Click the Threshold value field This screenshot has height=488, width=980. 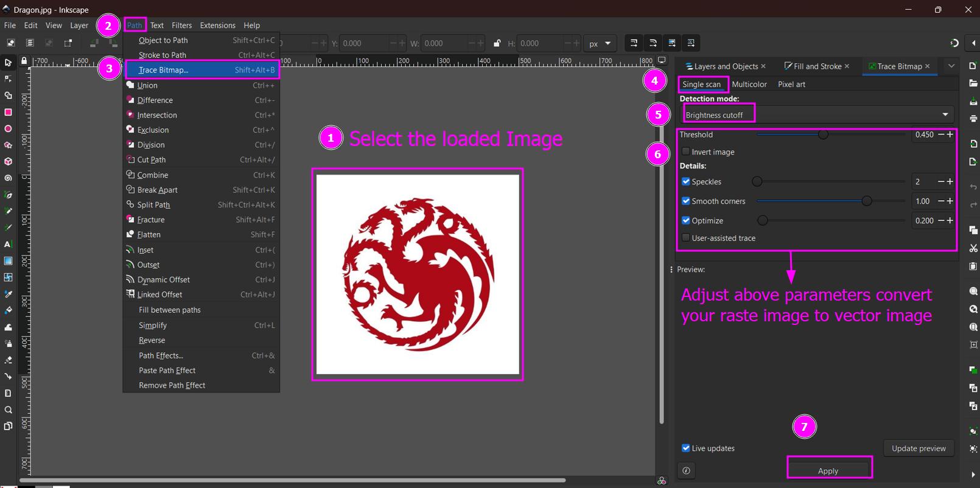tap(924, 134)
